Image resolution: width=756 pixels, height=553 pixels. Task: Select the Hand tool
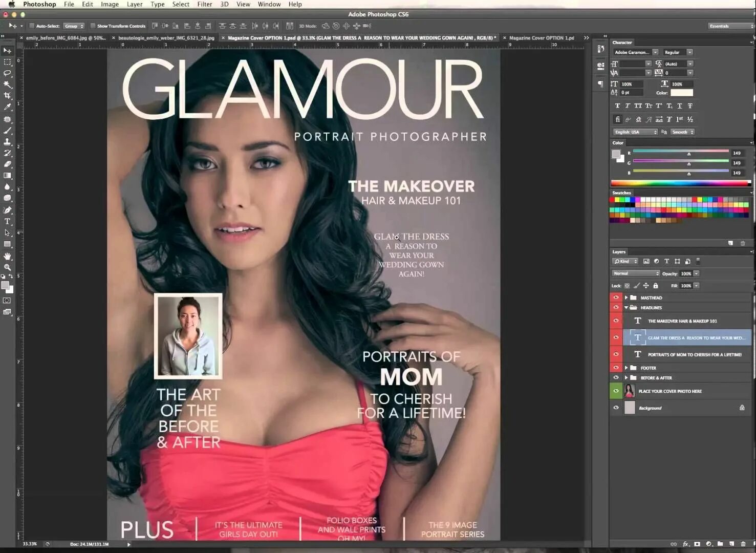click(7, 256)
